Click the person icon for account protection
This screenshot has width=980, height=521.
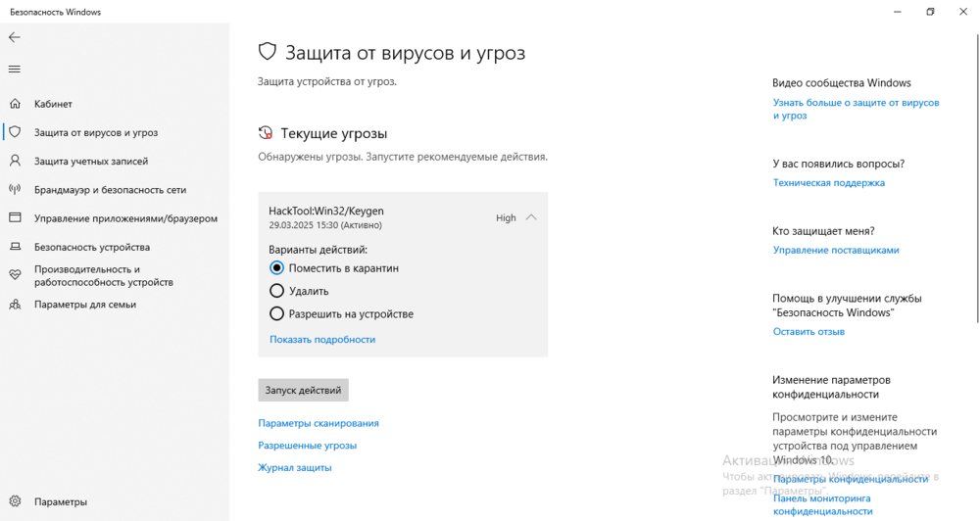pos(15,161)
